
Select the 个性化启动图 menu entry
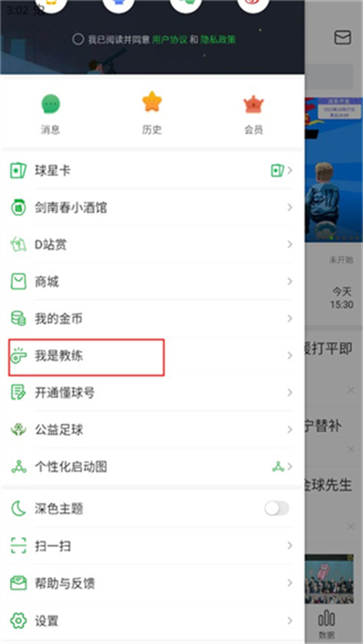coord(152,466)
